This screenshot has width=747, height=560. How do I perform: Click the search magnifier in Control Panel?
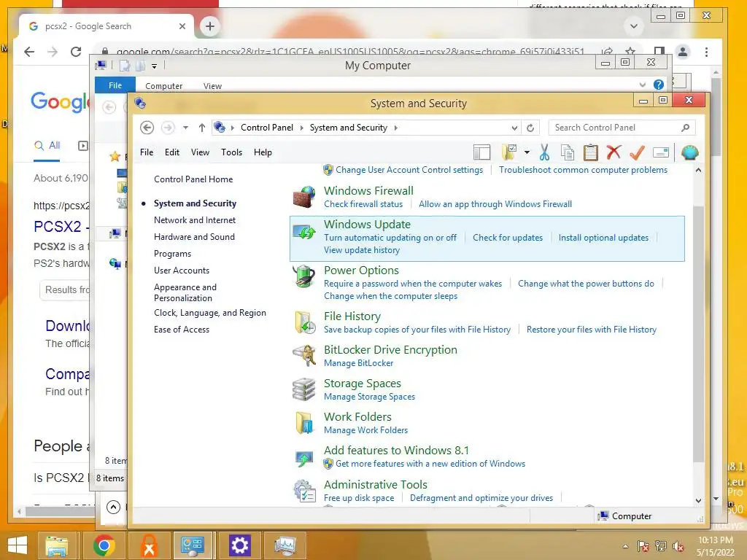pyautogui.click(x=685, y=128)
